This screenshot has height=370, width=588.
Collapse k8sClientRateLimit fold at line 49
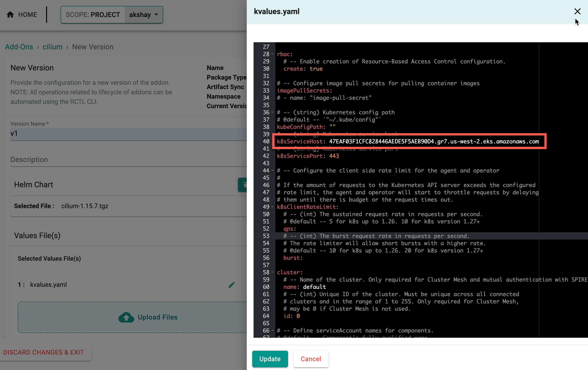click(272, 207)
